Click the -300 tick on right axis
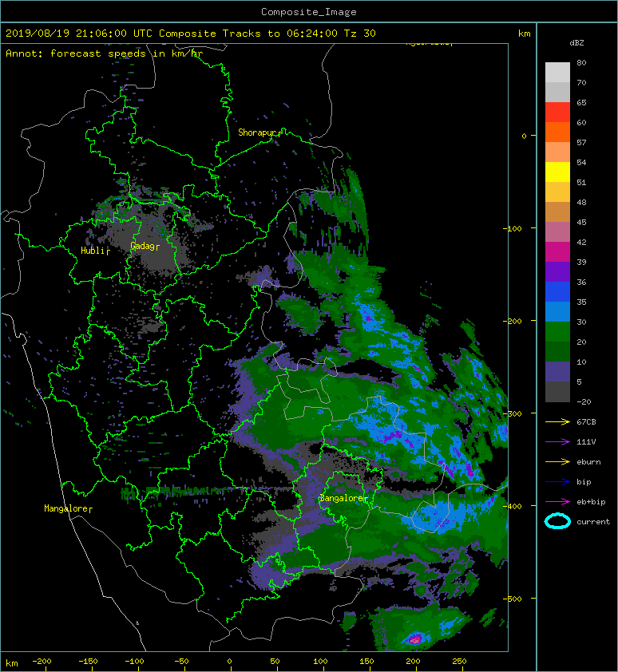 [x=513, y=413]
